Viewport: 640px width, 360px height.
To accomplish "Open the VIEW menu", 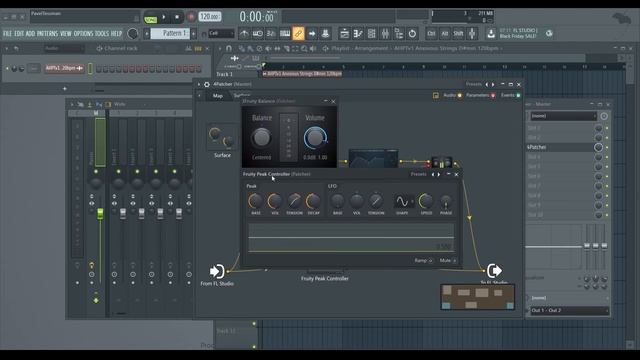I will click(66, 33).
